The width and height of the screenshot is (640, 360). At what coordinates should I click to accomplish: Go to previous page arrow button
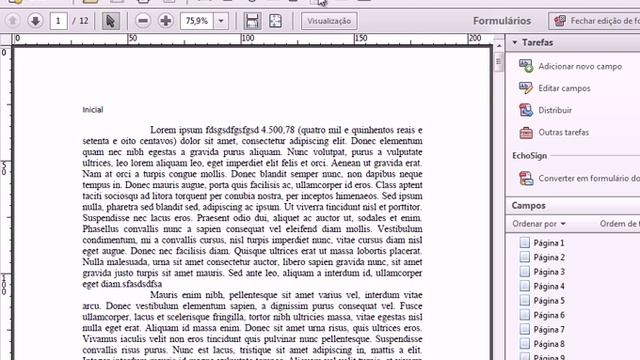point(12,20)
